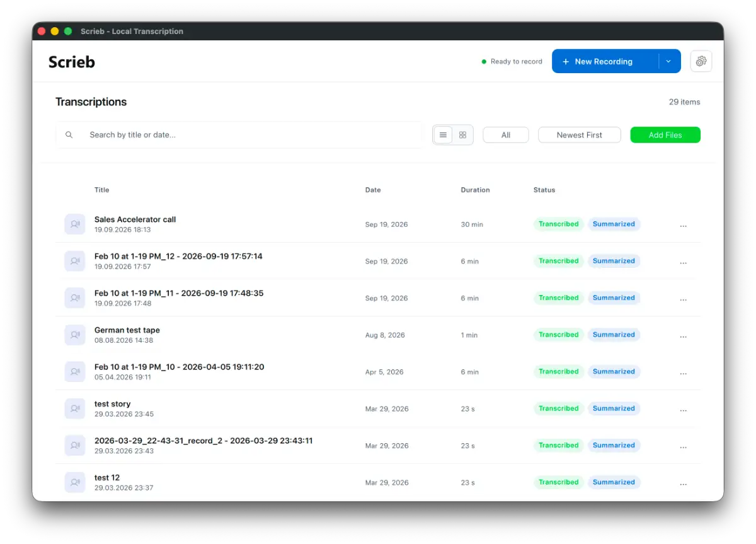Open more options for test 12
Viewport: 756px width, 544px height.
(684, 483)
